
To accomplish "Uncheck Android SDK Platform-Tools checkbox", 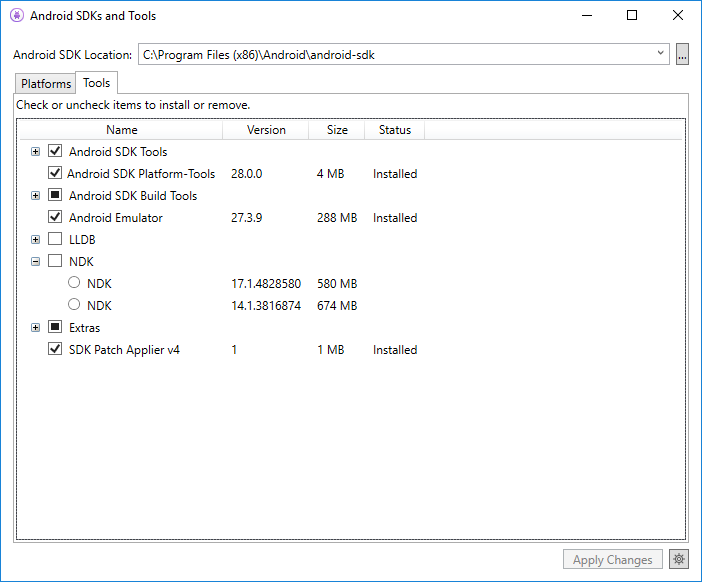I will (55, 174).
